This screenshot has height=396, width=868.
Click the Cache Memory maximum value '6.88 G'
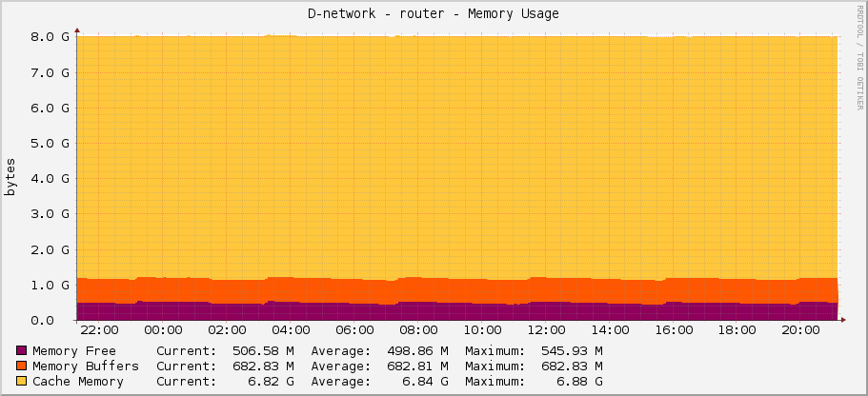click(x=579, y=382)
